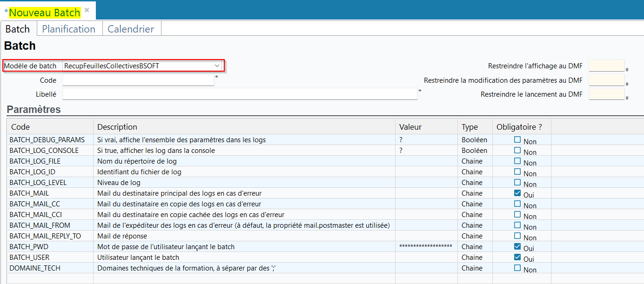Click lookup icon beside Restreindre l'affichage au DMF
Viewport: 644px width, 284px height.
click(627, 70)
